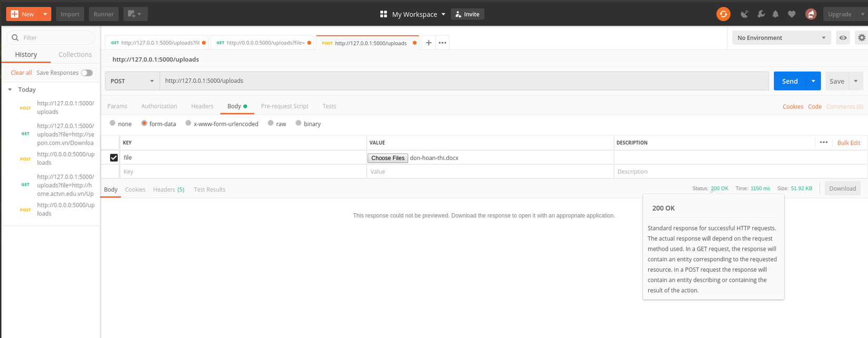868x338 pixels.
Task: Open the satellite capture requests icon
Action: point(744,14)
